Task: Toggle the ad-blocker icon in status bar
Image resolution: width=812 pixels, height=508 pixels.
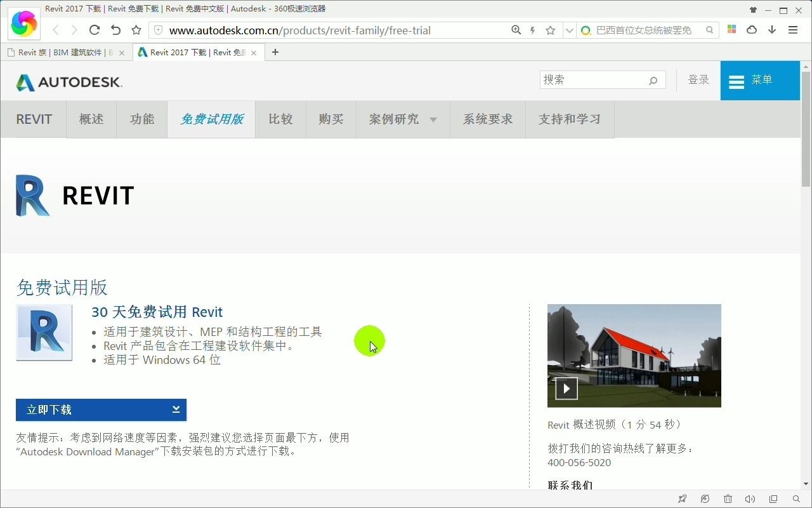Action: 705,499
